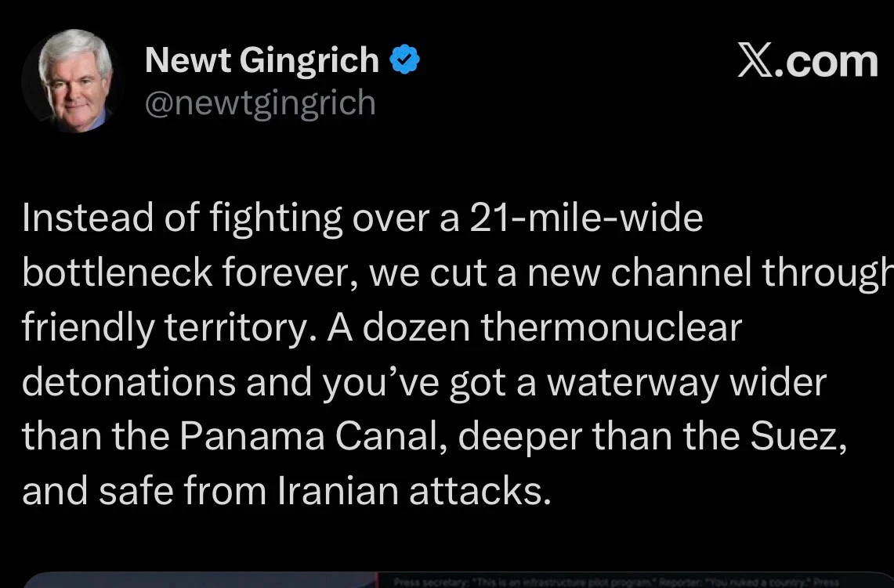Open the Newt Gingrich display name link
Viewport: 894px width, 588px height.
[262, 60]
